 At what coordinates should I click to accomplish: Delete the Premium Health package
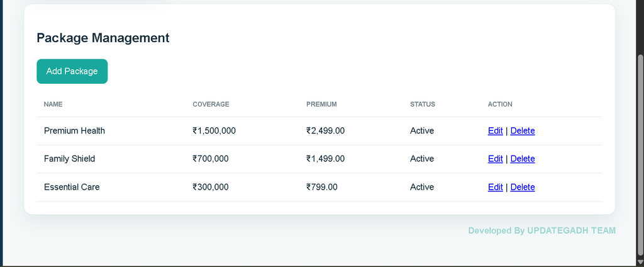(523, 131)
